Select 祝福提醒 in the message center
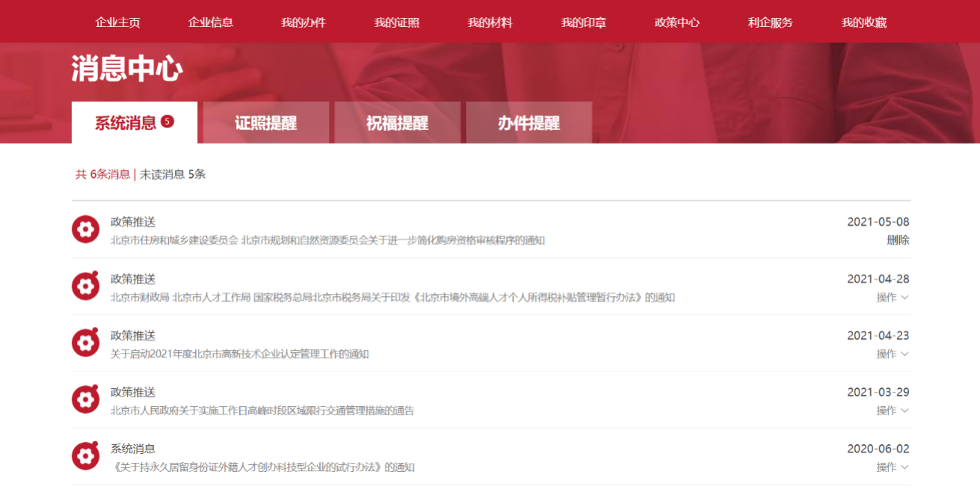 397,122
